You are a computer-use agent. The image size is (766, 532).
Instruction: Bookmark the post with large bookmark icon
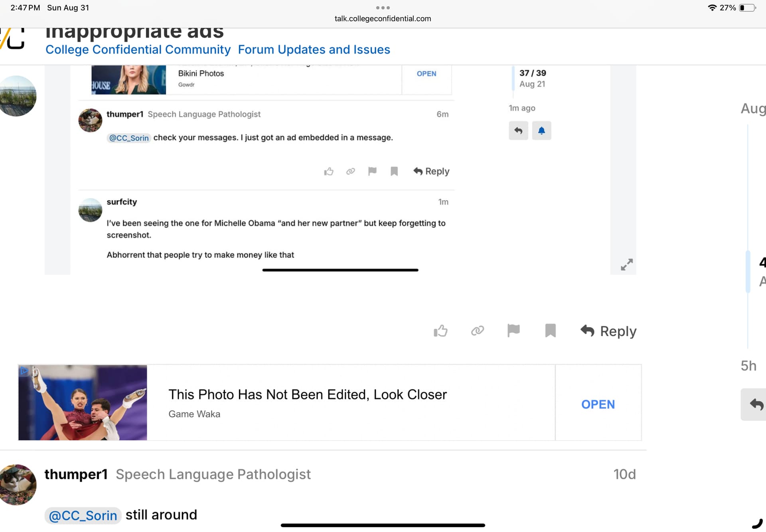tap(550, 331)
